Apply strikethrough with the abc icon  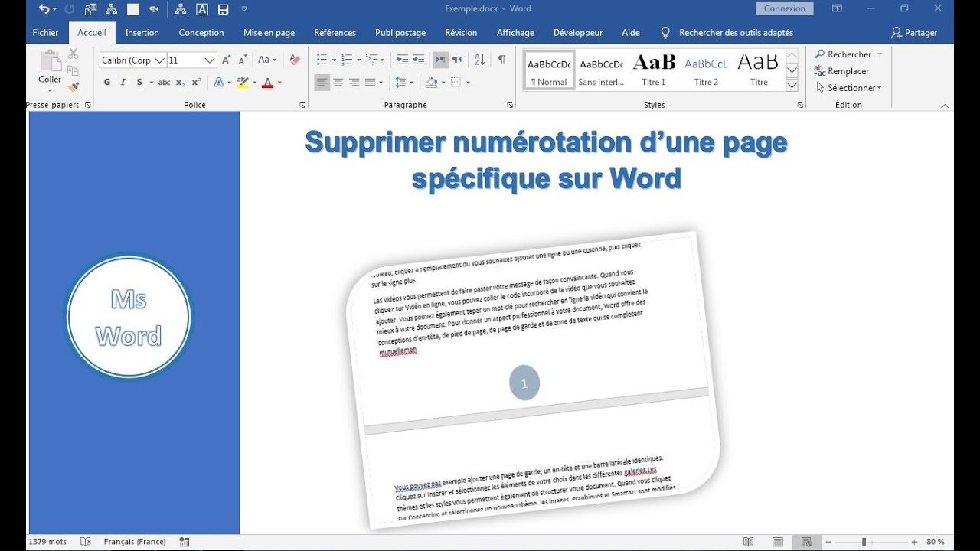point(164,83)
